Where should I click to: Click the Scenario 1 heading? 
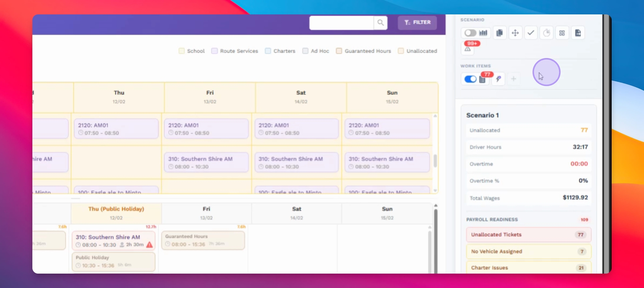pyautogui.click(x=483, y=115)
